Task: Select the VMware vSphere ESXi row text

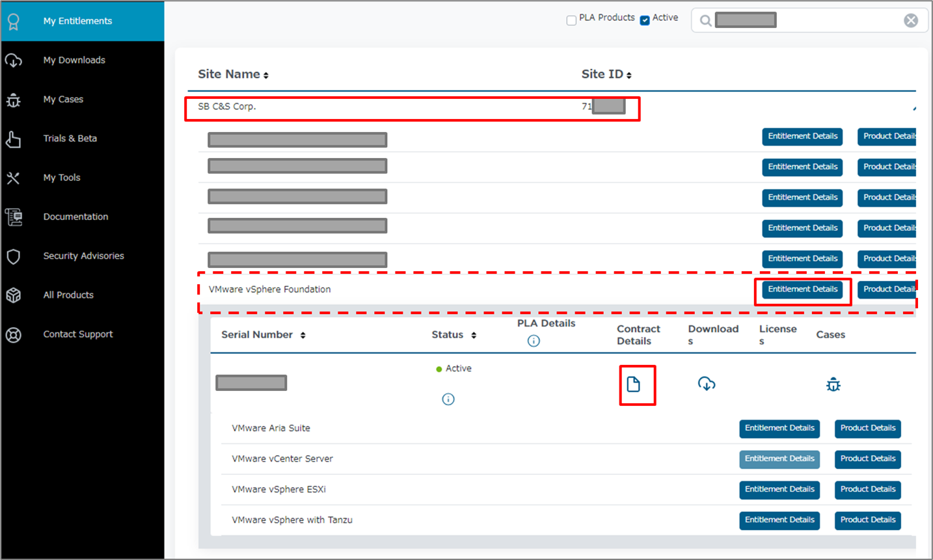Action: point(278,489)
